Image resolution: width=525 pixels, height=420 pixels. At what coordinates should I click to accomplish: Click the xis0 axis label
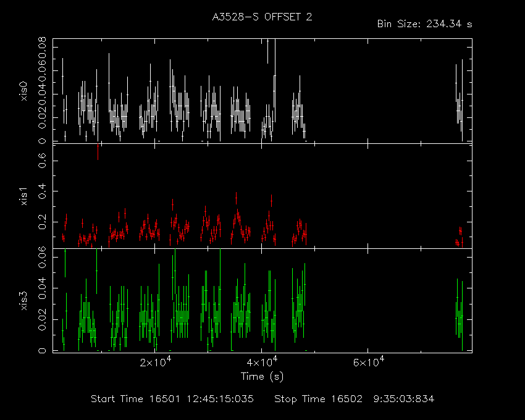pyautogui.click(x=23, y=91)
